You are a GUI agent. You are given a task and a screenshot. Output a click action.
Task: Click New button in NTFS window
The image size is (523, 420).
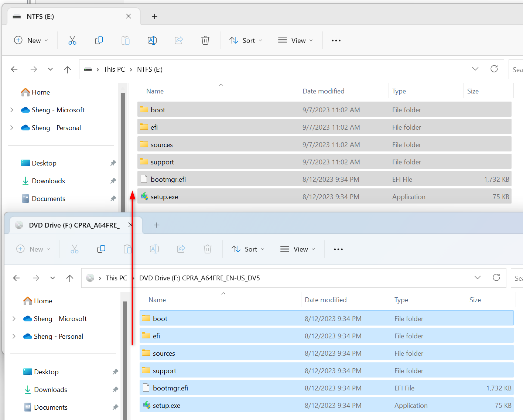click(x=31, y=41)
